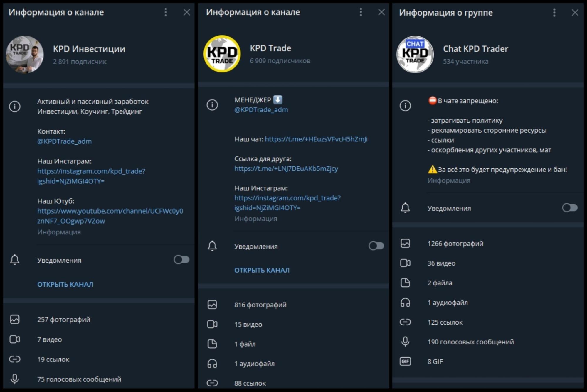Toggle notifications for KPD Инвестиции
The width and height of the screenshot is (587, 392).
181,260
